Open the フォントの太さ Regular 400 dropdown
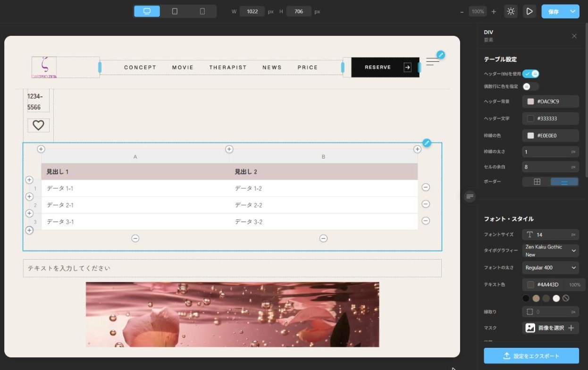The height and width of the screenshot is (370, 588). point(550,268)
